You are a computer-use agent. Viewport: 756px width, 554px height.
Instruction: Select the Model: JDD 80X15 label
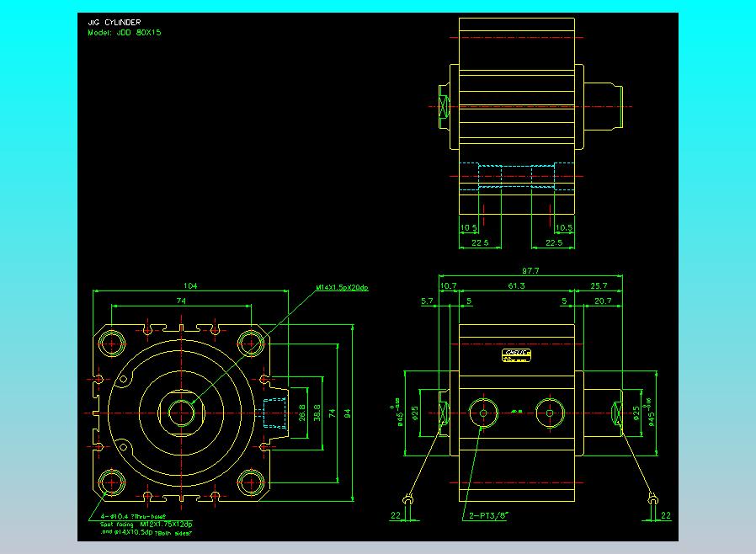click(x=125, y=33)
